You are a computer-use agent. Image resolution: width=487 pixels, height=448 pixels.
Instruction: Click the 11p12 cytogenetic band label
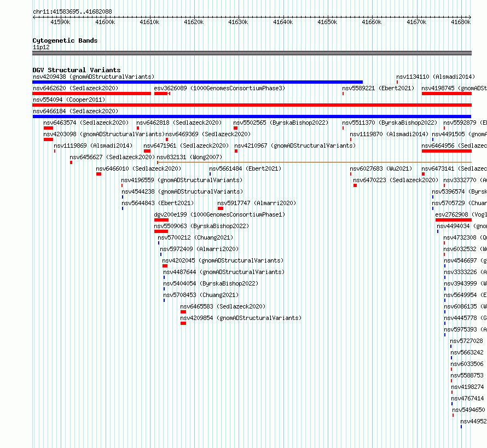(41, 47)
